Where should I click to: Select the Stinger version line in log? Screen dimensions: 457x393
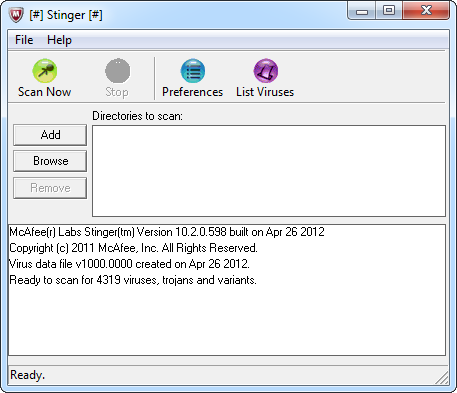167,232
